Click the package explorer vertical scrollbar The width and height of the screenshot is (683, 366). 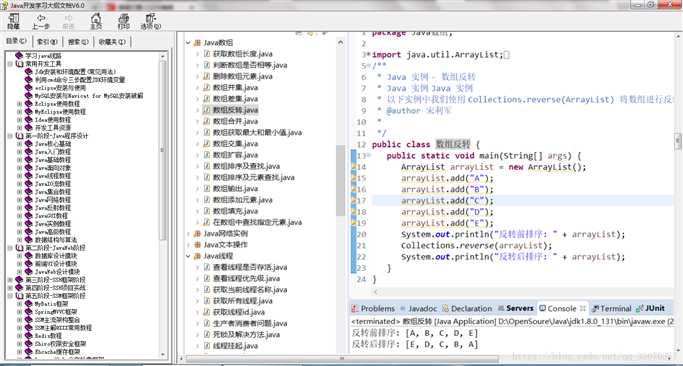pos(341,181)
